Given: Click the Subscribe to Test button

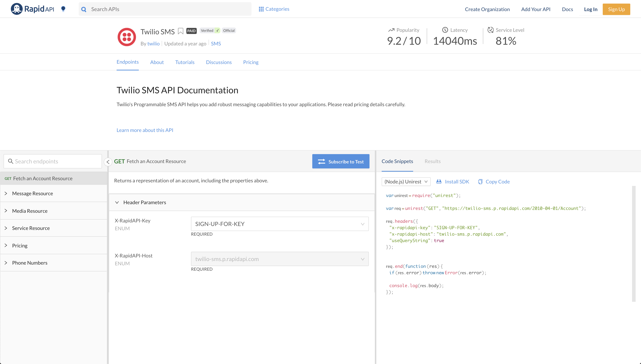Looking at the screenshot, I should point(341,161).
